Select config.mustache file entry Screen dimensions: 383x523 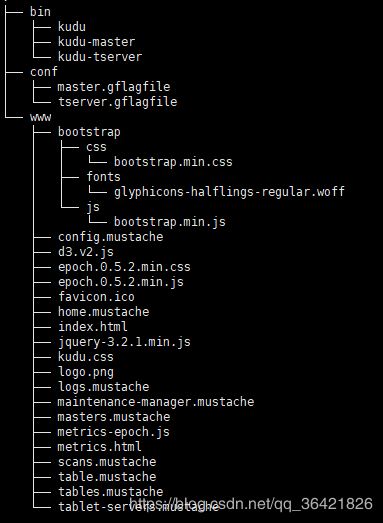click(x=110, y=237)
